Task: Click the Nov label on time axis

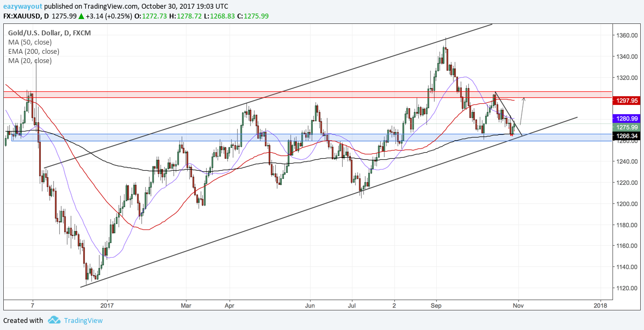Action: [519, 306]
